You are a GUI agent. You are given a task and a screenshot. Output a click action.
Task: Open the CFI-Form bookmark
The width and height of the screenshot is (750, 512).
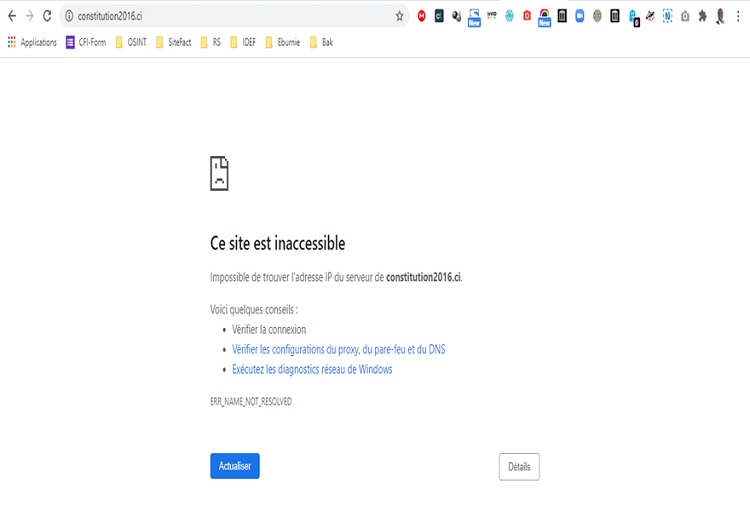[x=86, y=42]
